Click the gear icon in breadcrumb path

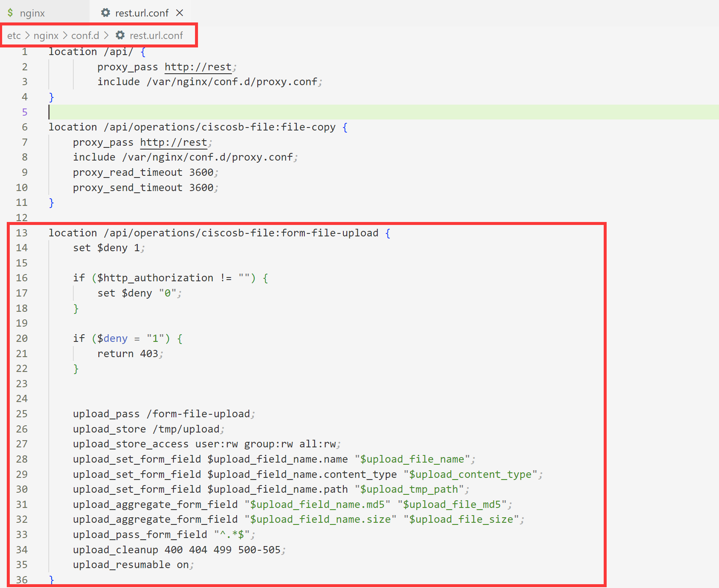[x=120, y=35]
